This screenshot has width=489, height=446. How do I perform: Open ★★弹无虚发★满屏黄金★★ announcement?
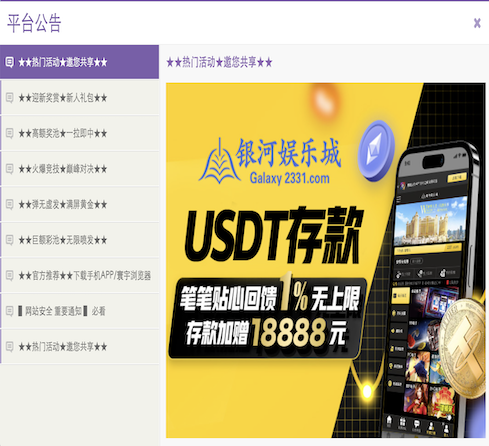79,204
